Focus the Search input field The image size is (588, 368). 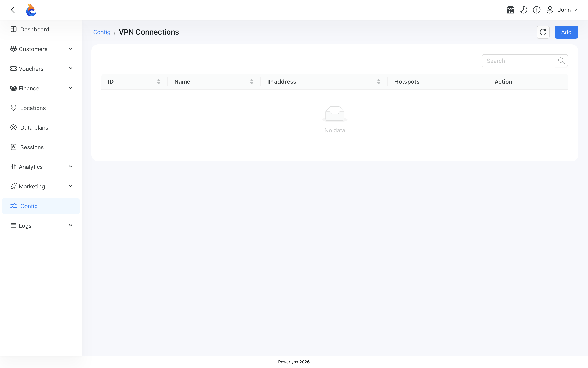(x=519, y=61)
